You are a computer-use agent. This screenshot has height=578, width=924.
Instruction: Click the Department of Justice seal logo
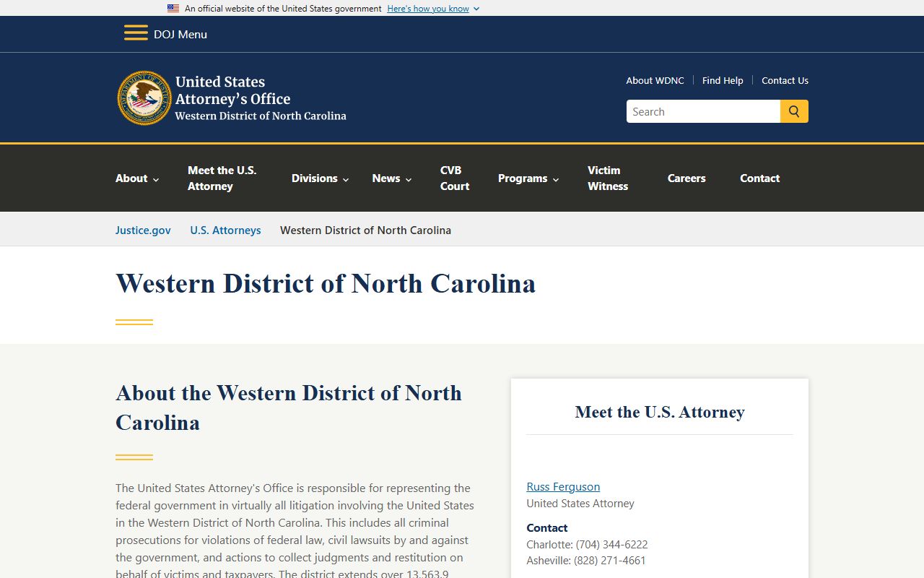(x=144, y=98)
